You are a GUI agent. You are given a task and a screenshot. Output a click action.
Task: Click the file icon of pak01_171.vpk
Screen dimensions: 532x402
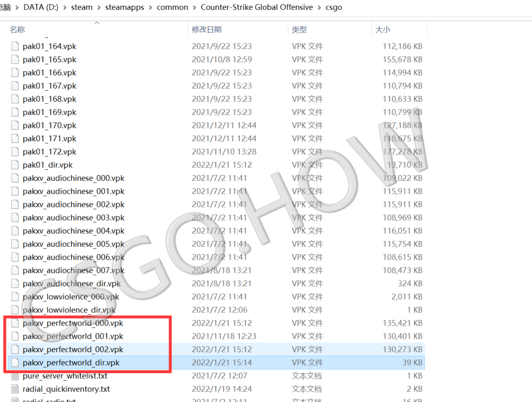(x=15, y=139)
